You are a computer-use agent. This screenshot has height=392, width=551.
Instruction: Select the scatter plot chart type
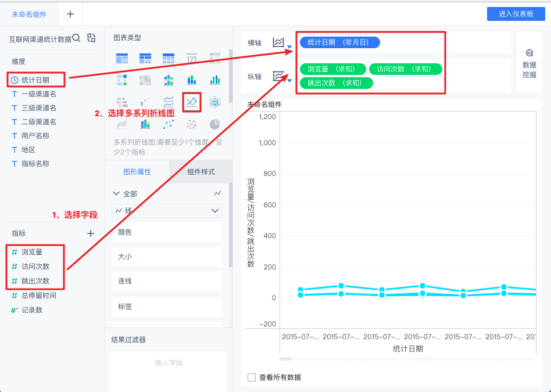tap(169, 124)
